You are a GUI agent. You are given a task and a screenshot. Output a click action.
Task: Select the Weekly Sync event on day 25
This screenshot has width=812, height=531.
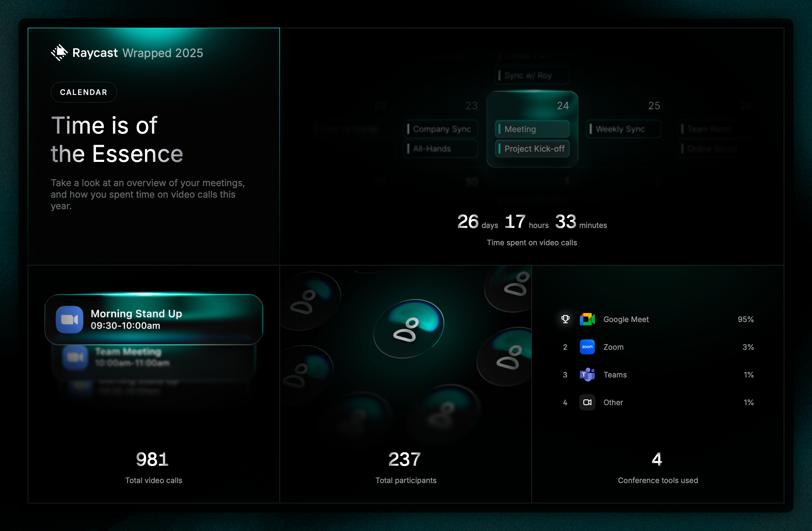(623, 129)
